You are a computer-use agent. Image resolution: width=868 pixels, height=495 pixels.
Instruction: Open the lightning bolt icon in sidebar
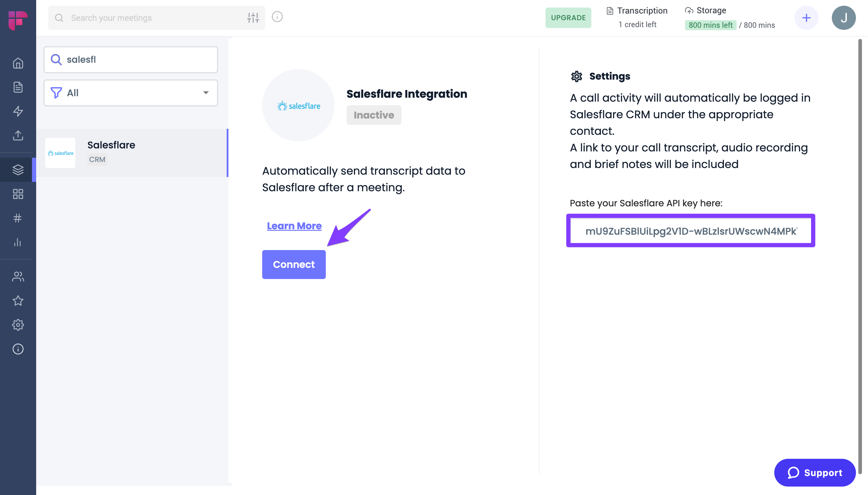coord(18,112)
